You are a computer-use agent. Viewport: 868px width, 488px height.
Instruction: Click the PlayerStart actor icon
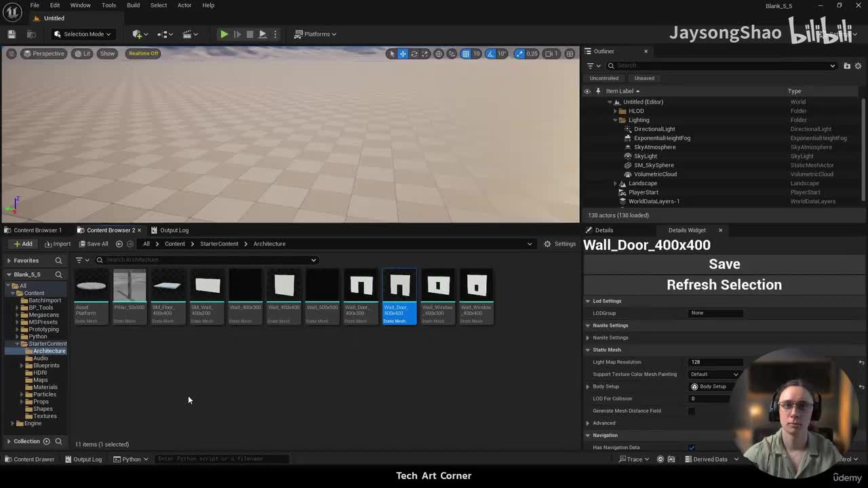pyautogui.click(x=623, y=192)
